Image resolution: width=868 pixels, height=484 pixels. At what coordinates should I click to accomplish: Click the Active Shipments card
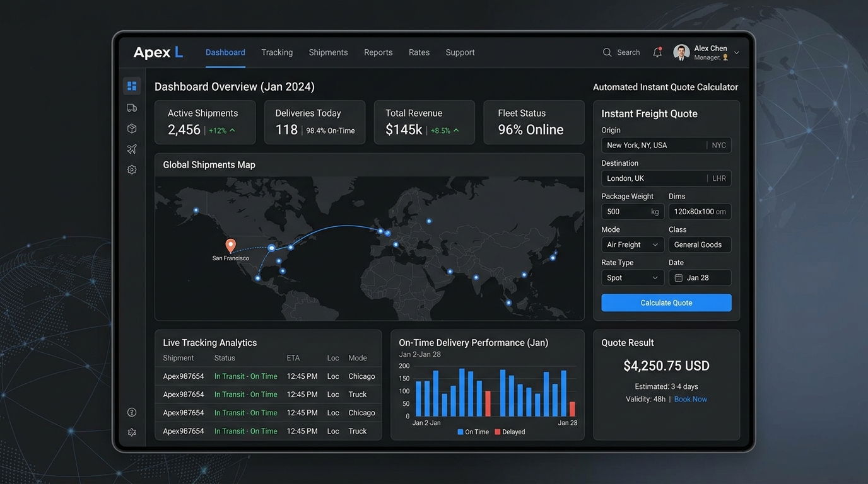(205, 122)
